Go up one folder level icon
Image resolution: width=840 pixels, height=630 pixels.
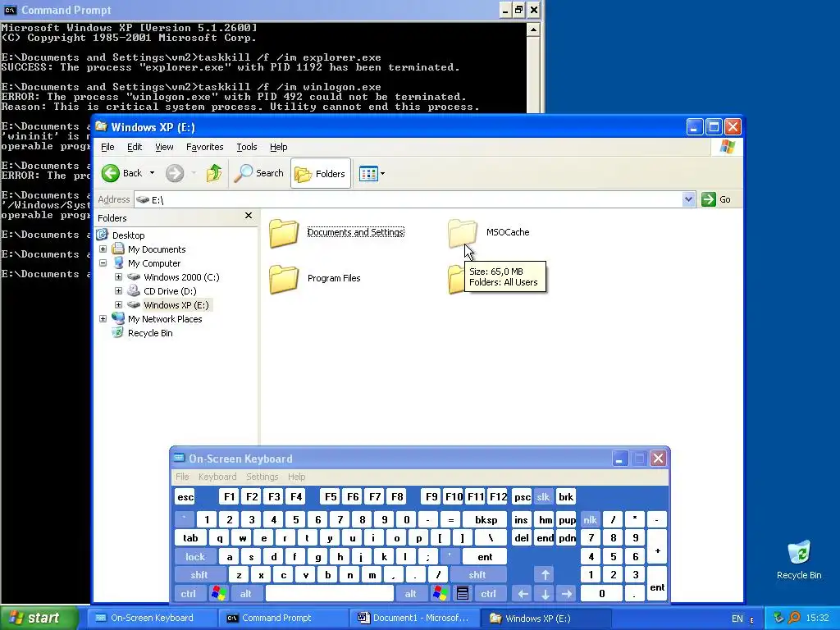point(214,173)
